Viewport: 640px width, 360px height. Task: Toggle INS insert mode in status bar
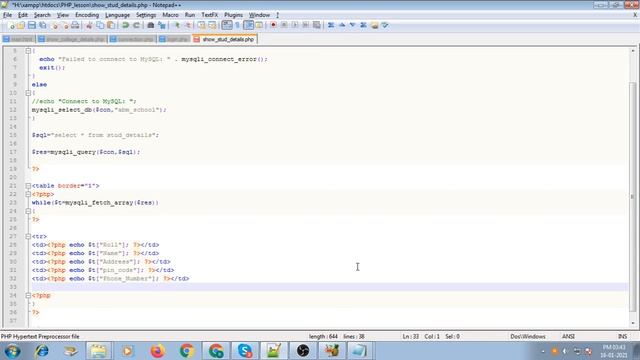(622, 336)
